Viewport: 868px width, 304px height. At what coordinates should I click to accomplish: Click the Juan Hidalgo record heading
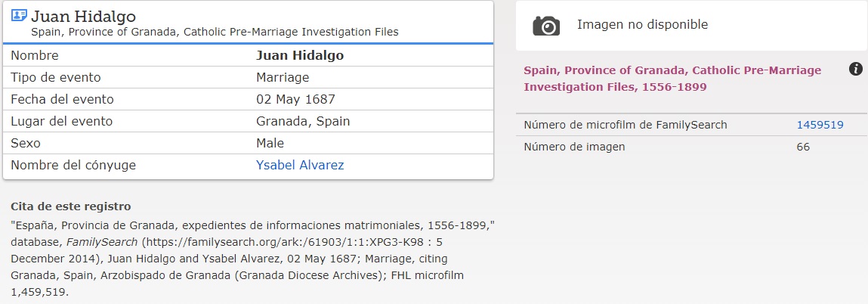84,16
